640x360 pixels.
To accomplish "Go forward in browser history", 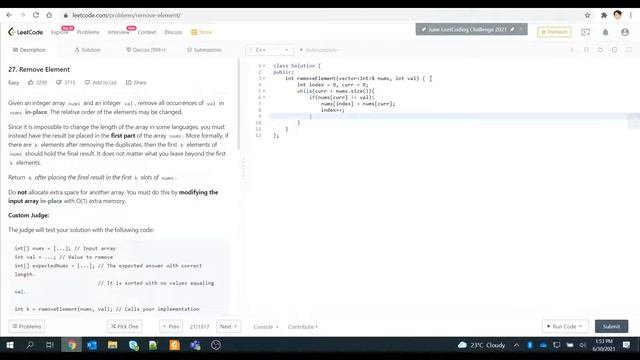I will (x=22, y=15).
